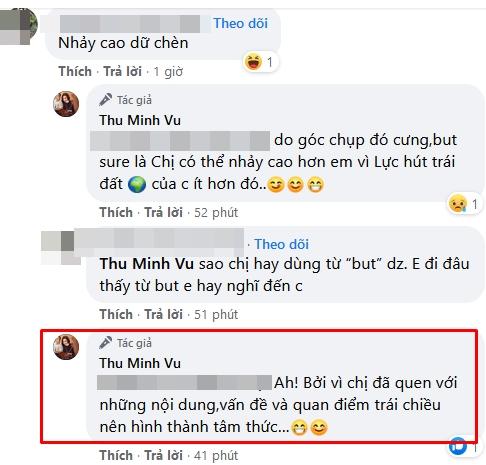This screenshot has width=486, height=465.
Task: Follow top commenter via Theo dõi
Action: click(240, 23)
